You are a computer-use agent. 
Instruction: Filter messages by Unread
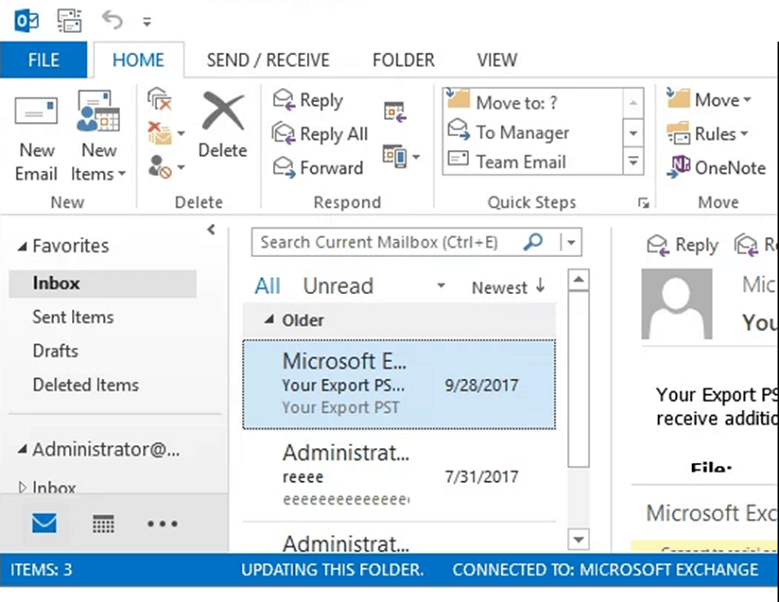click(338, 286)
